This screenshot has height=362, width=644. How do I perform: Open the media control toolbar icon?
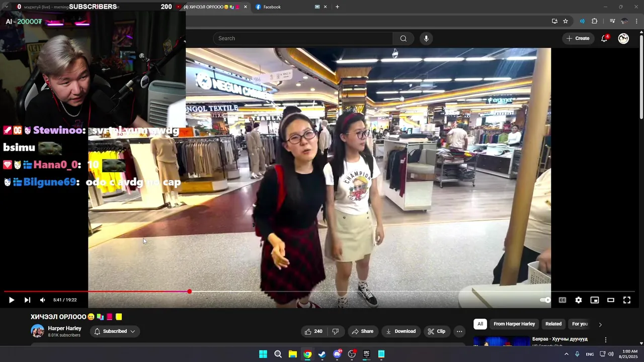coord(612,21)
